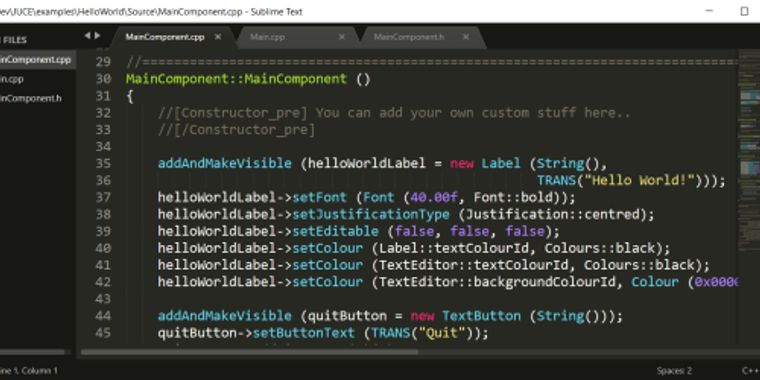The height and width of the screenshot is (380, 760).
Task: Click the "Quit" string literal
Action: [x=442, y=333]
